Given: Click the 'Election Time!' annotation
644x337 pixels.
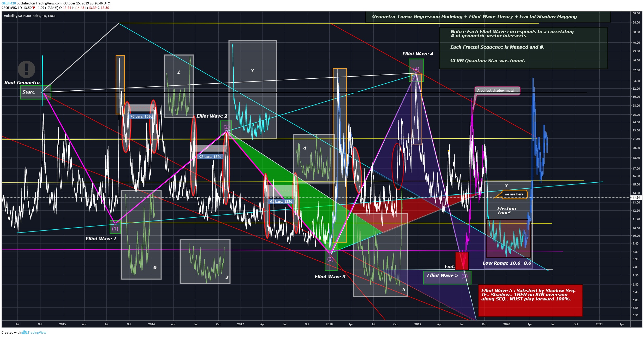Looking at the screenshot, I should tap(506, 211).
